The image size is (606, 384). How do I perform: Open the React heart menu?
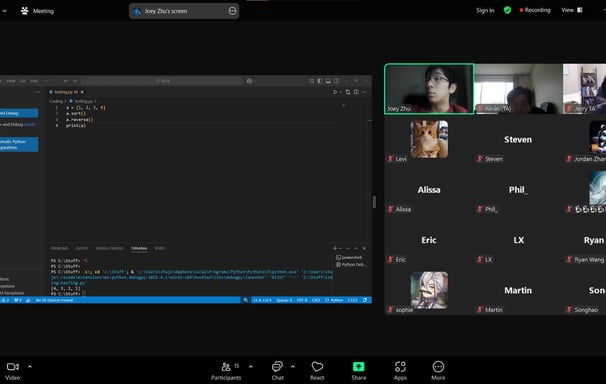(x=317, y=371)
